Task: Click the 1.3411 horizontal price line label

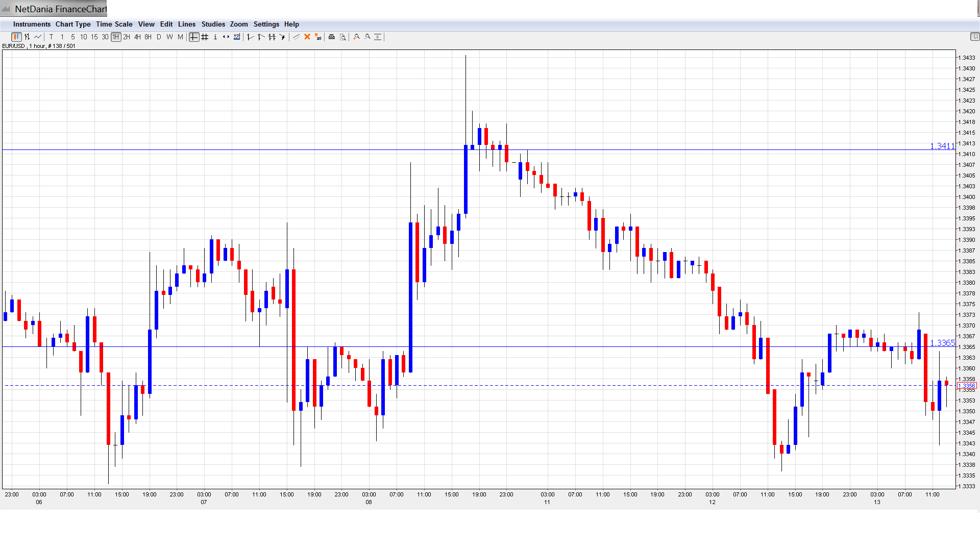Action: (942, 146)
